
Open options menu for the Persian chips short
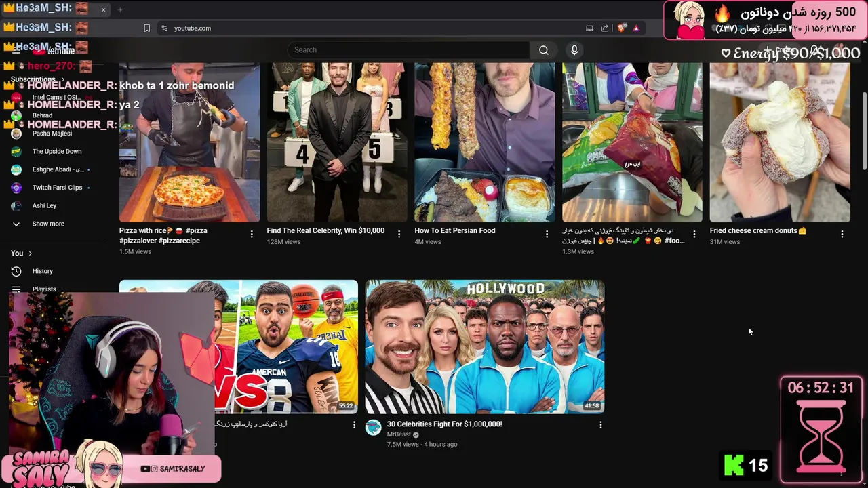coord(694,234)
